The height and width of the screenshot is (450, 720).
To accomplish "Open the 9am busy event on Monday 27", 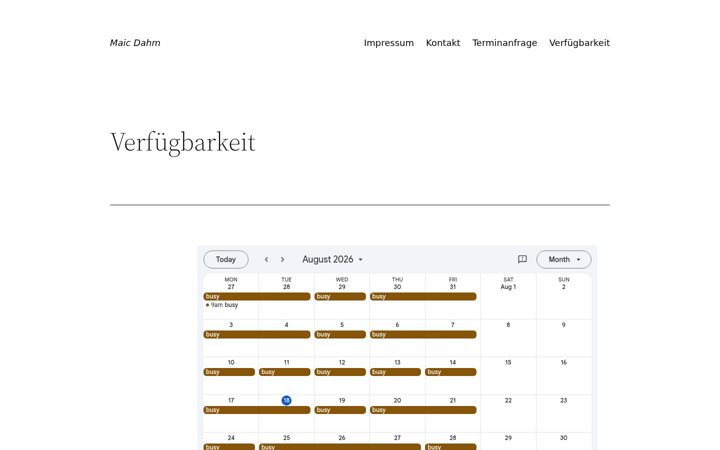I will pyautogui.click(x=222, y=305).
